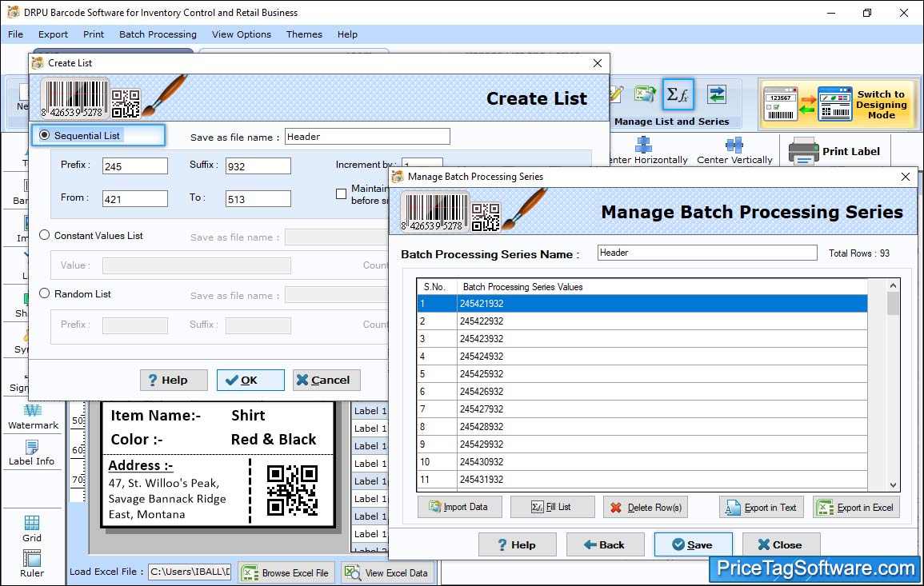Select the row with value 245425932

[642, 374]
